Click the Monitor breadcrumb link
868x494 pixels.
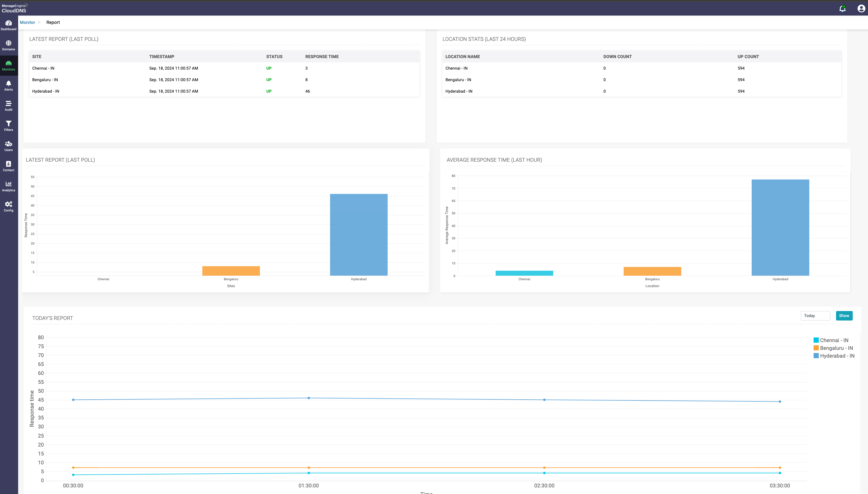tap(27, 22)
